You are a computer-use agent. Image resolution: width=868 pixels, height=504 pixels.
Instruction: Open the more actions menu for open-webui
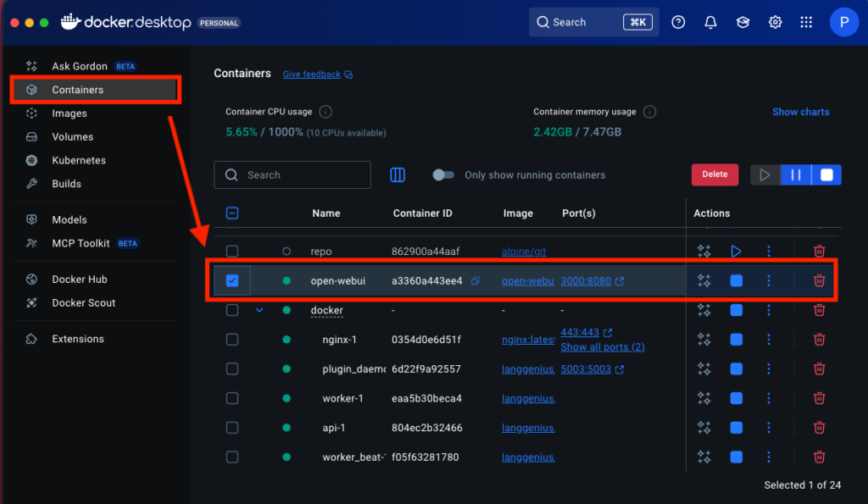769,281
